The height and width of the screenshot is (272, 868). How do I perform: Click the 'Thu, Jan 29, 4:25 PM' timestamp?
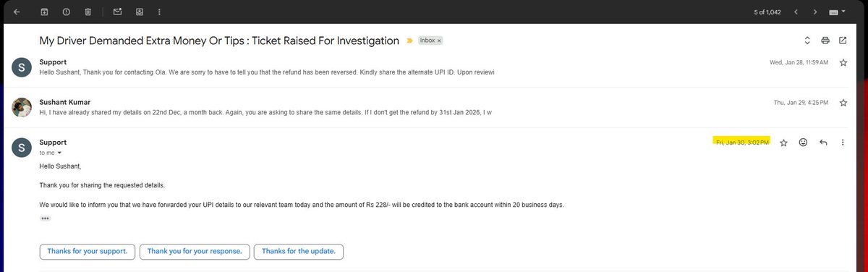pyautogui.click(x=801, y=103)
